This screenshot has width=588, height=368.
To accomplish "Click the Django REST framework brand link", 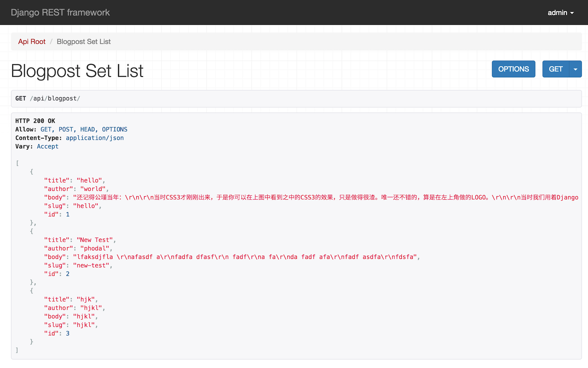I will (60, 13).
